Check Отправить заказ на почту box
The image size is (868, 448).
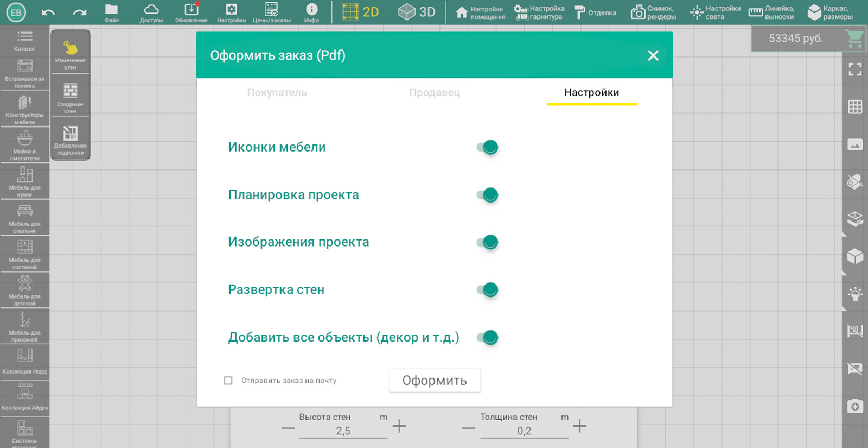click(x=228, y=381)
